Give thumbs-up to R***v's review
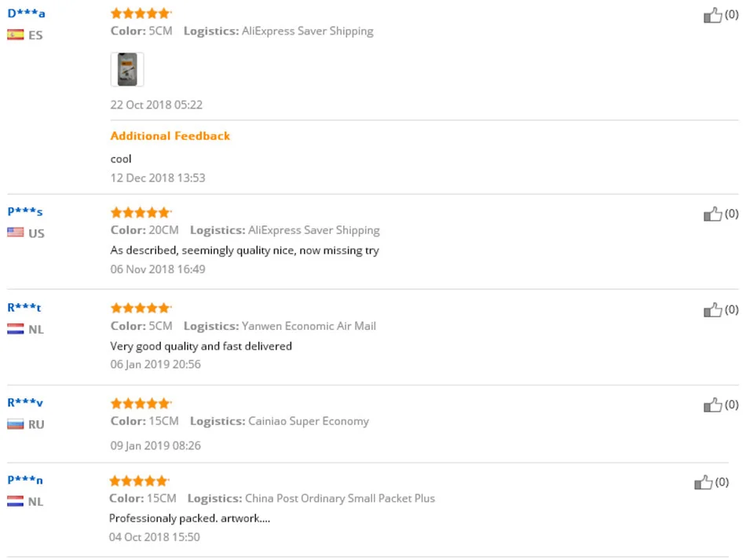The width and height of the screenshot is (746, 560). 713,405
